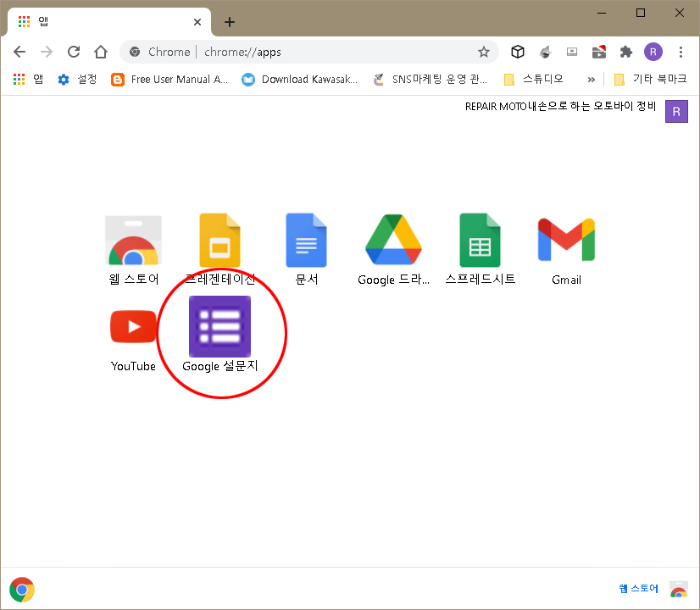Expand hidden bookmarks with the » chevron
Viewport: 700px width, 610px height.
tap(591, 80)
